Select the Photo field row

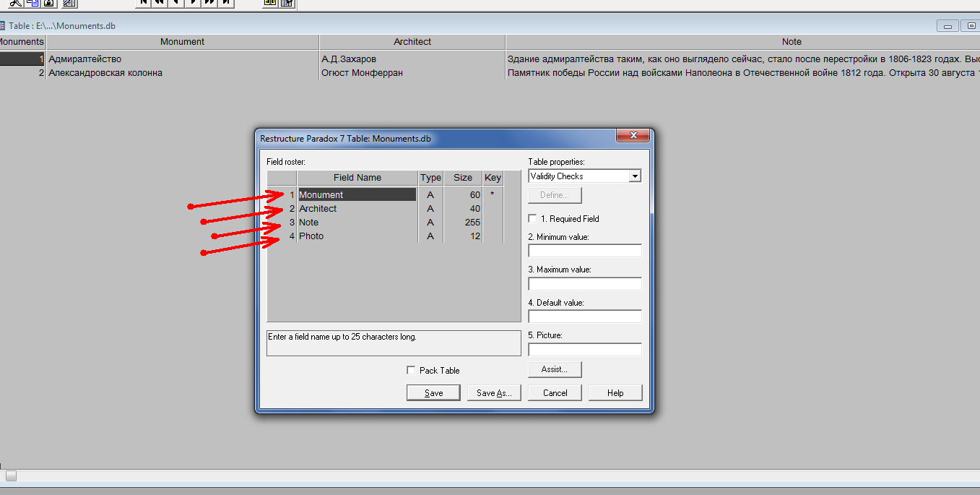(x=385, y=236)
